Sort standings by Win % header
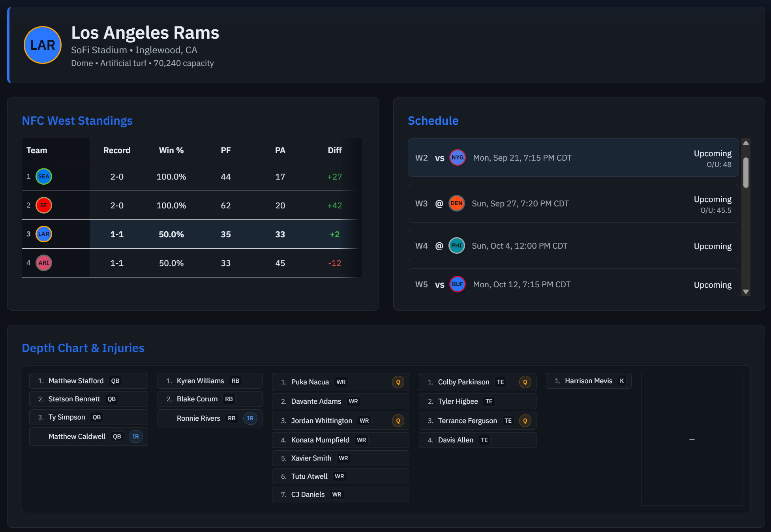The height and width of the screenshot is (532, 771). point(171,150)
